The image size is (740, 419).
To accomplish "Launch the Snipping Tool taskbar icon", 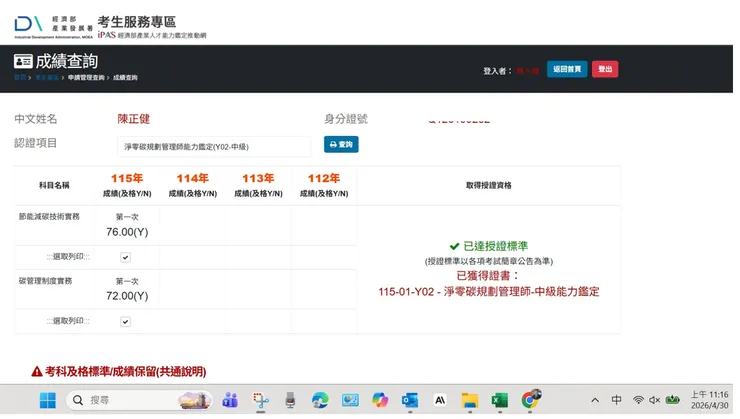I will [261, 400].
